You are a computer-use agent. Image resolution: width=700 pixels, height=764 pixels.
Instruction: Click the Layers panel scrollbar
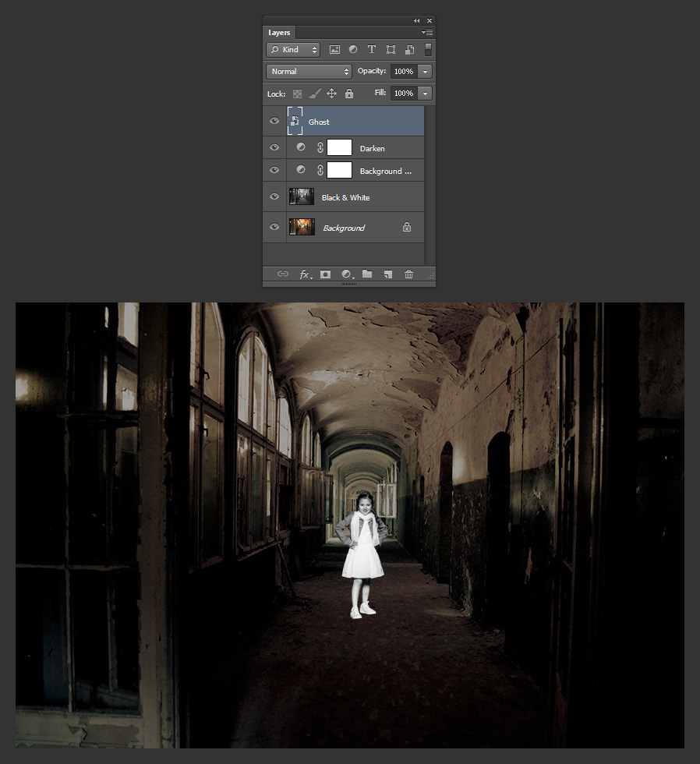click(429, 186)
